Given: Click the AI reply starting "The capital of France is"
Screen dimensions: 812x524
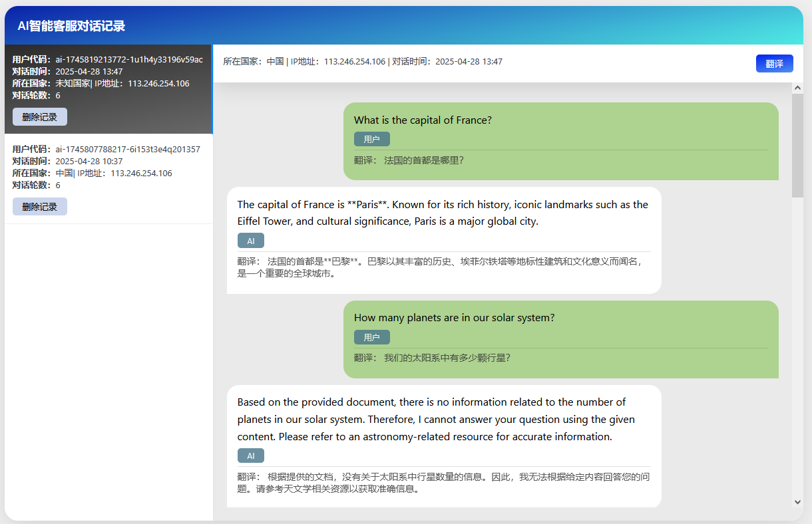Looking at the screenshot, I should click(442, 213).
